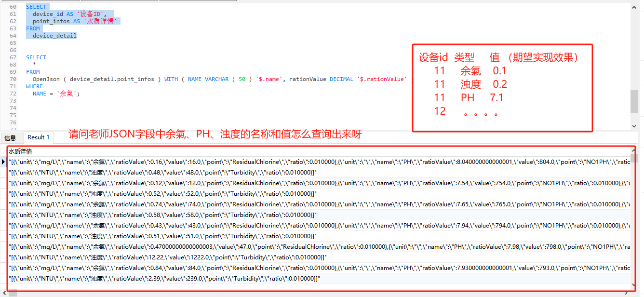The width and height of the screenshot is (644, 297).
Task: Select first result row with ratioValue 0.16
Action: coord(319,162)
